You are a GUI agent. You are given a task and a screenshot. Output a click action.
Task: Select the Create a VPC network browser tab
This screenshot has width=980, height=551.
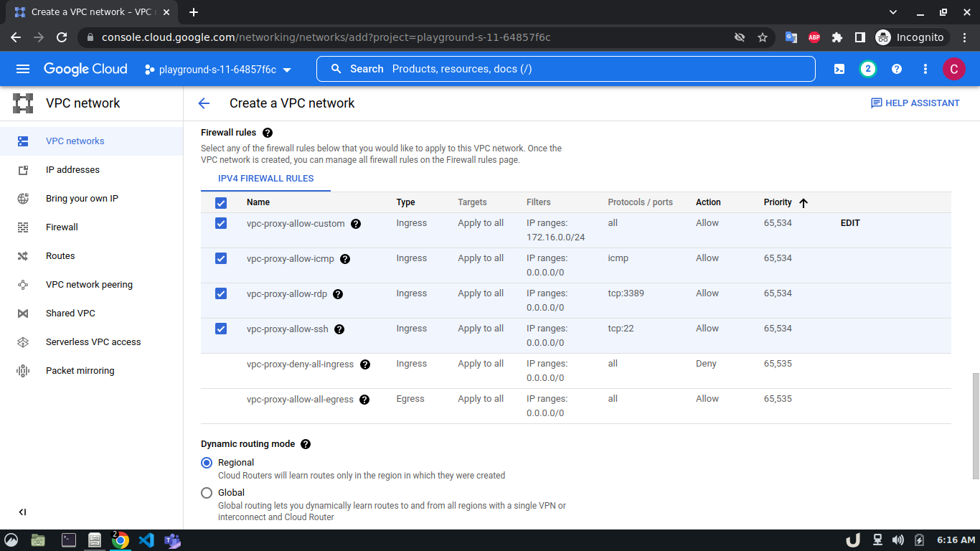[91, 12]
